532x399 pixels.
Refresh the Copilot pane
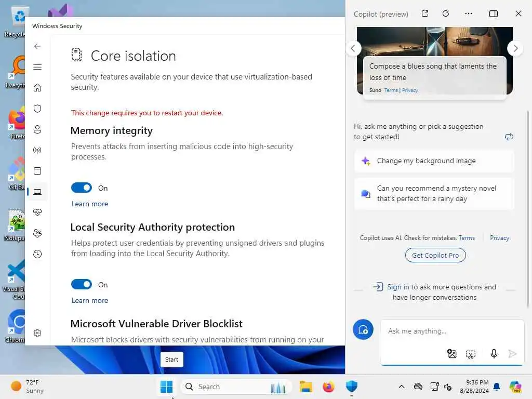click(x=446, y=14)
